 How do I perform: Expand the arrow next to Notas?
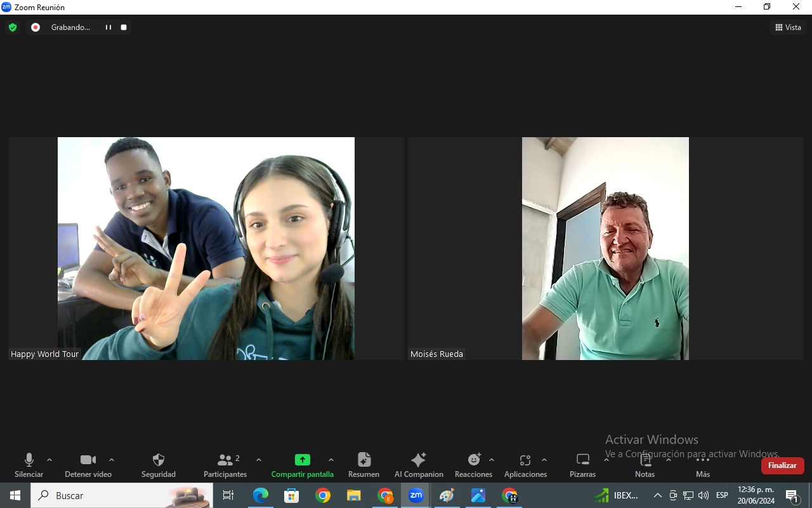point(669,460)
